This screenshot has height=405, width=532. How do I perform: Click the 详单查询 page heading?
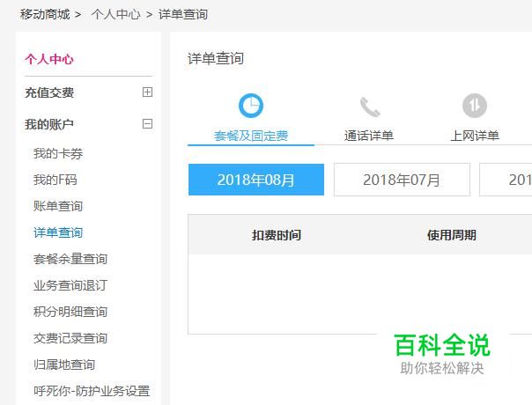216,58
